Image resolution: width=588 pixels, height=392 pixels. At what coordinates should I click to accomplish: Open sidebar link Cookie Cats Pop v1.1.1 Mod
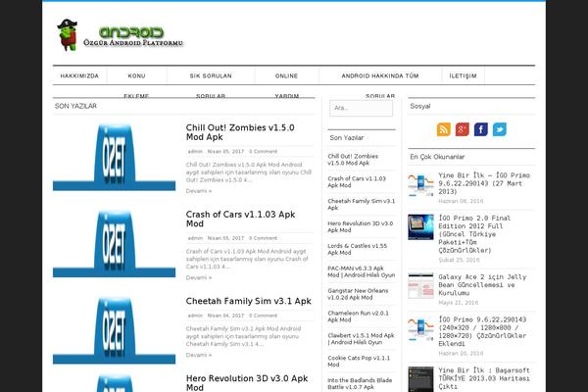359,362
